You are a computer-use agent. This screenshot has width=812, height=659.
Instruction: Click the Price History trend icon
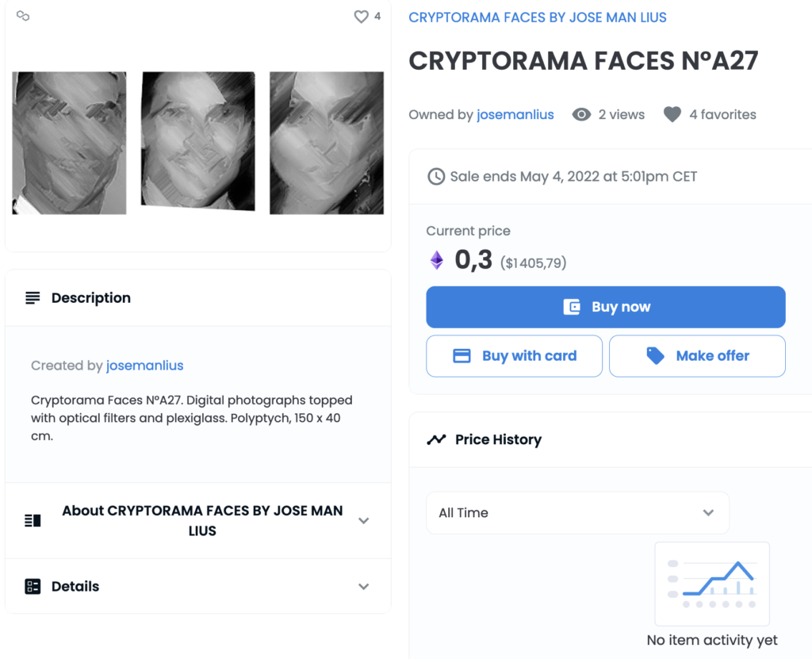pos(436,440)
